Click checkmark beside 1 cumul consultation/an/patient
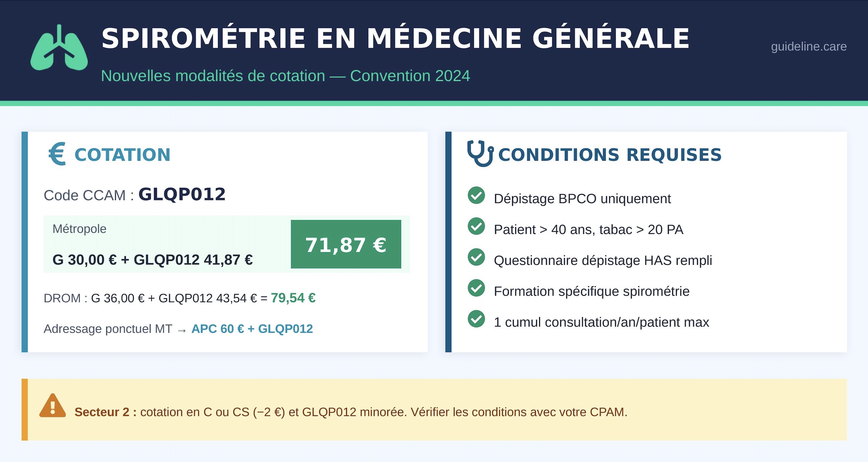This screenshot has width=868, height=462. point(476,319)
